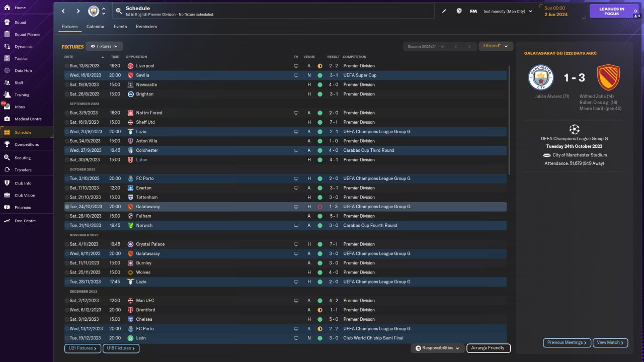Tick the selection circle for Crystal Palace fixture
The height and width of the screenshot is (362, 644).
(67, 244)
